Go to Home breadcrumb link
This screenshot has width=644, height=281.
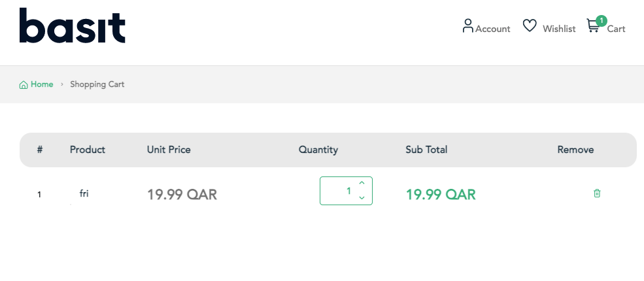(x=42, y=84)
